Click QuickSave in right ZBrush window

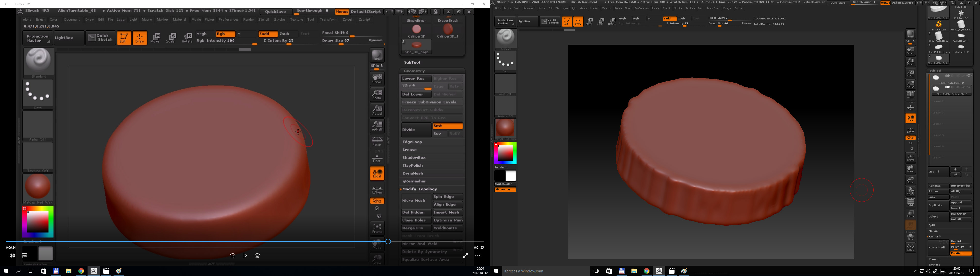click(x=838, y=3)
